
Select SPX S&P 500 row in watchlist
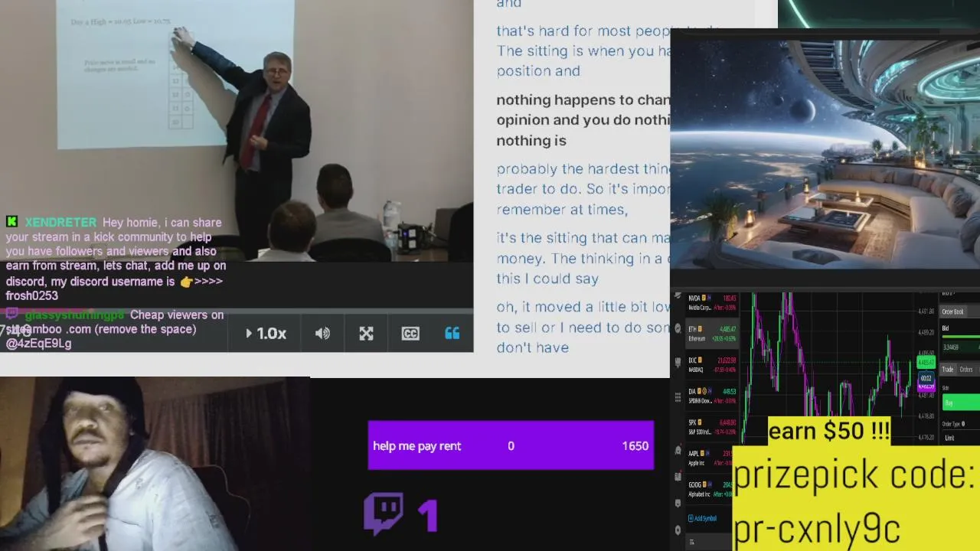click(x=712, y=426)
